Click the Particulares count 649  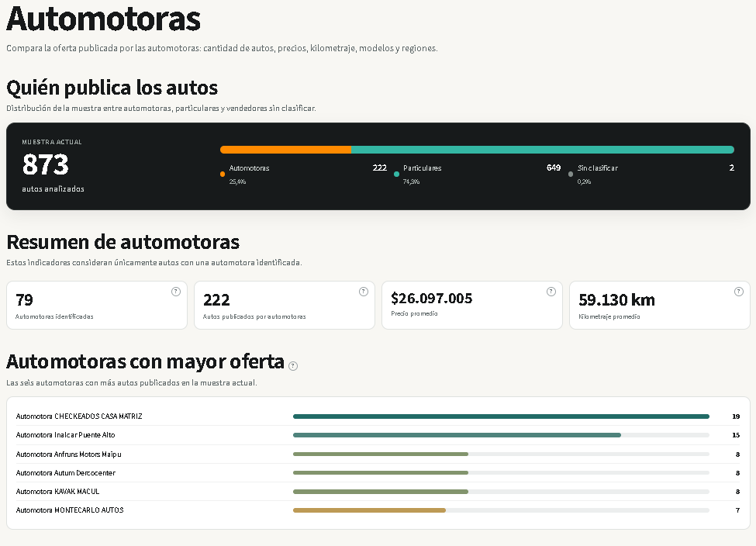coord(554,168)
